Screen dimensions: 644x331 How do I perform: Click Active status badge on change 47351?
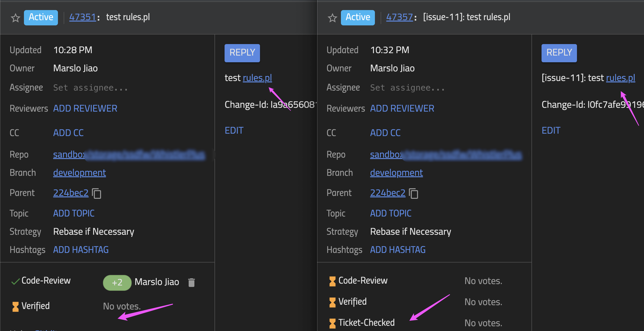(41, 17)
